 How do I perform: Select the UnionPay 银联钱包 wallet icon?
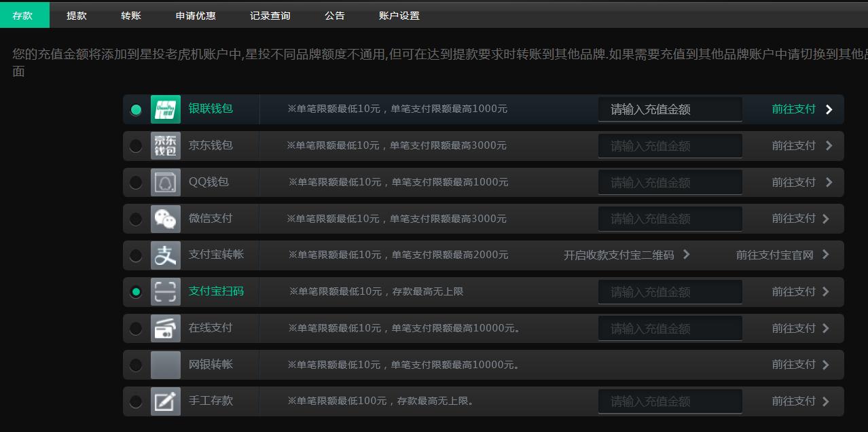[166, 109]
